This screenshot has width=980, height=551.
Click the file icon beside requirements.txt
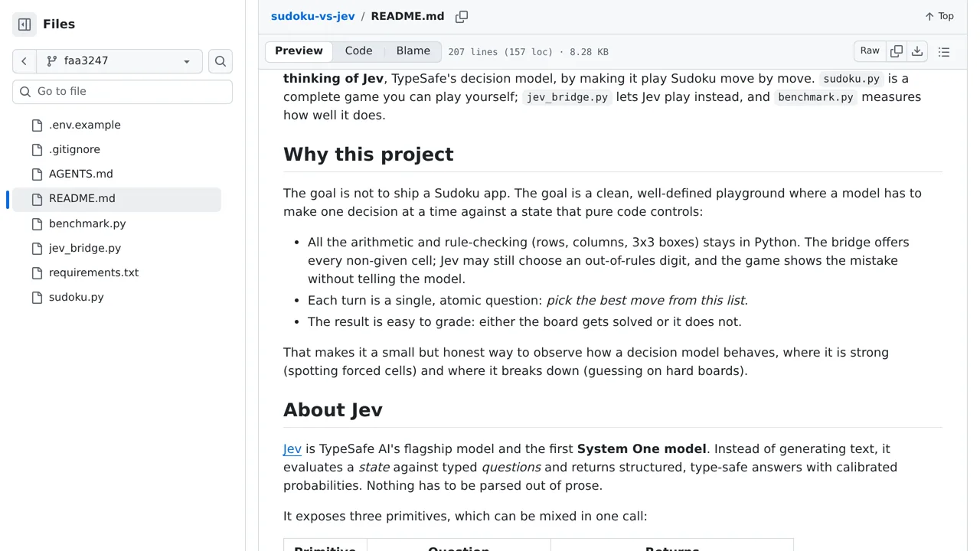click(x=37, y=273)
